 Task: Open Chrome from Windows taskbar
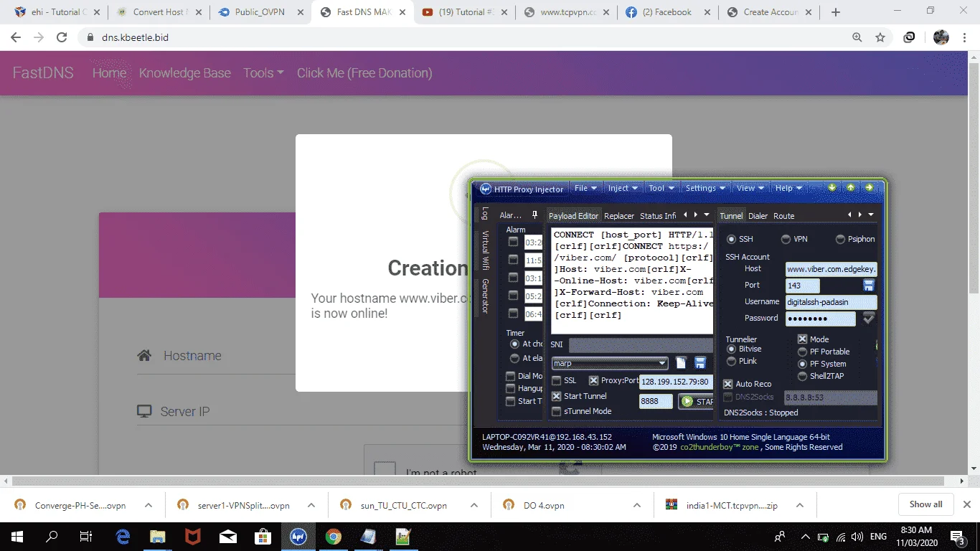tap(333, 536)
